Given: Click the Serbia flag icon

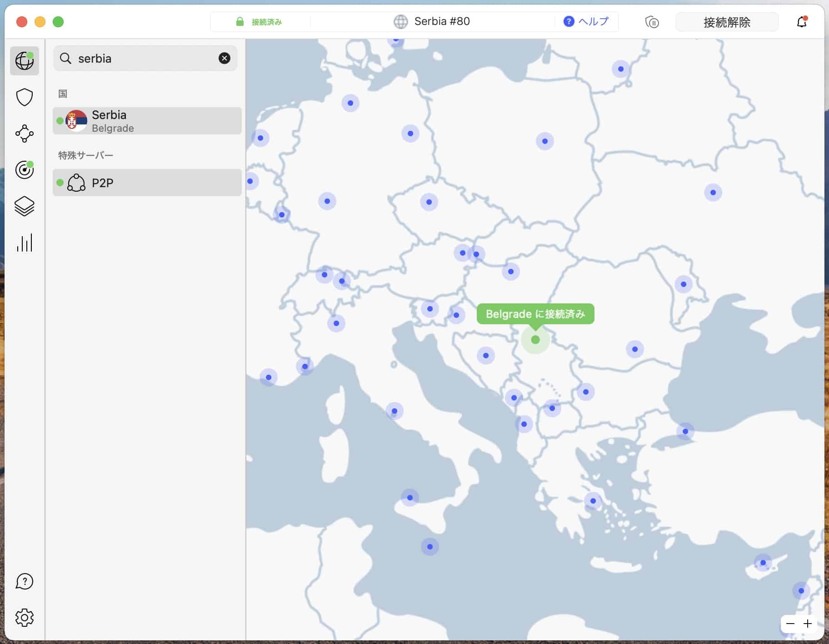Looking at the screenshot, I should click(x=76, y=121).
